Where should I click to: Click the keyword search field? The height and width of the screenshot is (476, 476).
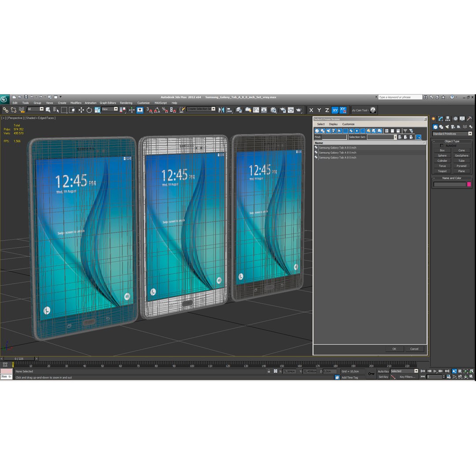tap(400, 97)
